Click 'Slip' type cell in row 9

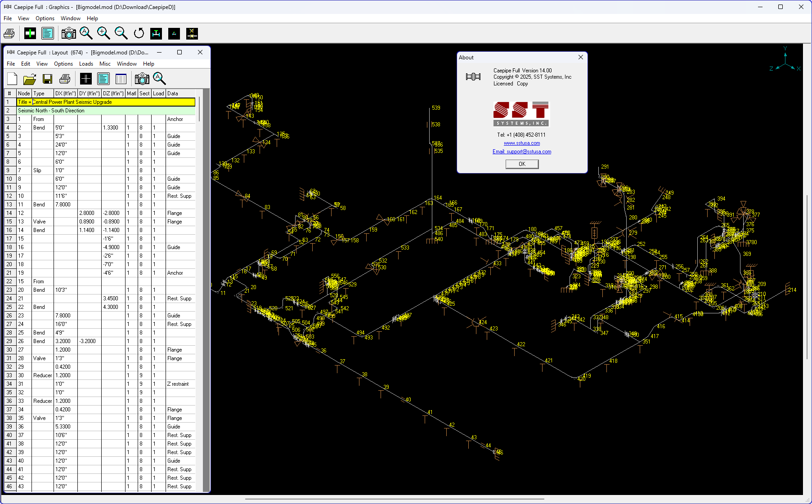click(x=42, y=170)
